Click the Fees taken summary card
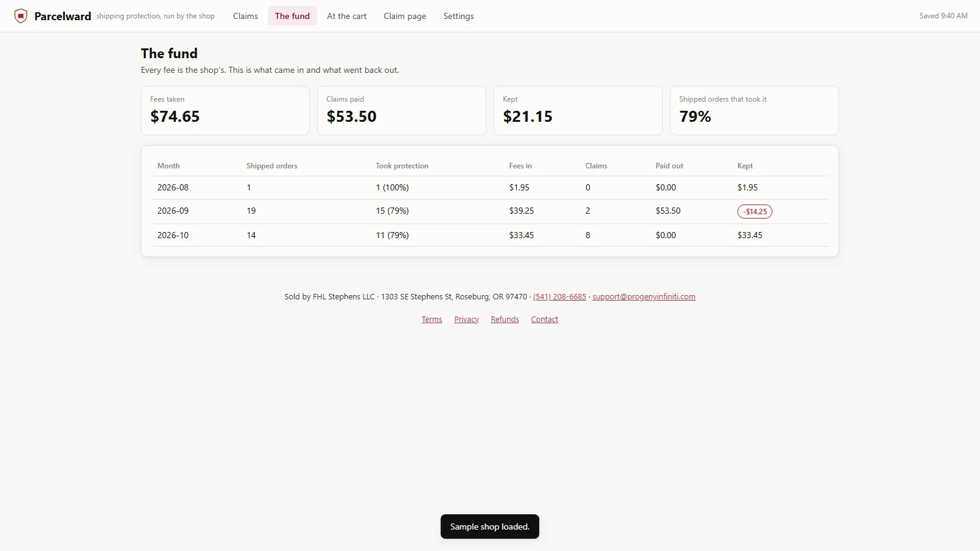The width and height of the screenshot is (980, 551). coord(225,111)
